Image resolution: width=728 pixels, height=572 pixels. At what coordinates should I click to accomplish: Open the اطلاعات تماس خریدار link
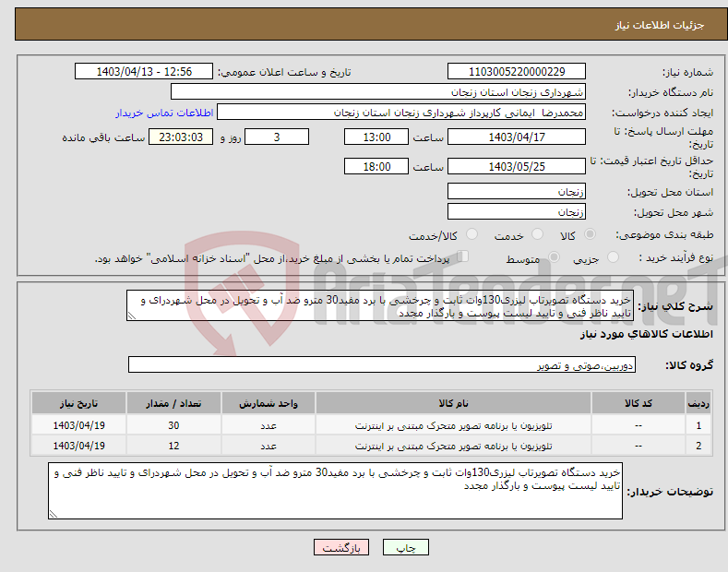164,113
